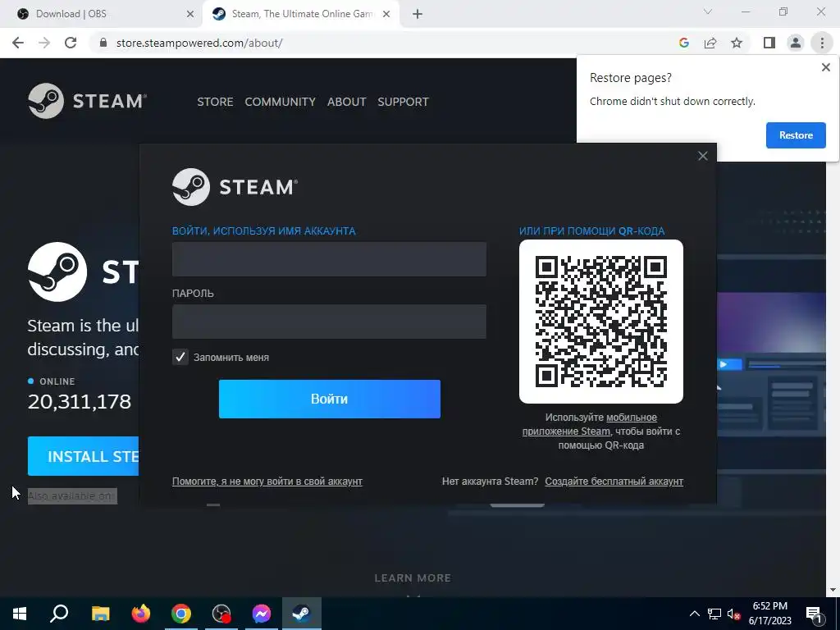Click the muted volume tray icon

[x=733, y=614]
